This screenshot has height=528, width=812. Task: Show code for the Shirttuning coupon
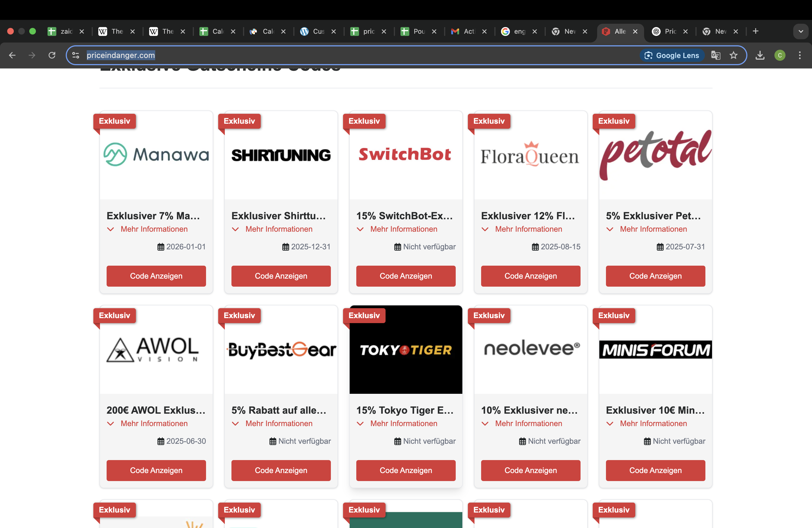(281, 276)
